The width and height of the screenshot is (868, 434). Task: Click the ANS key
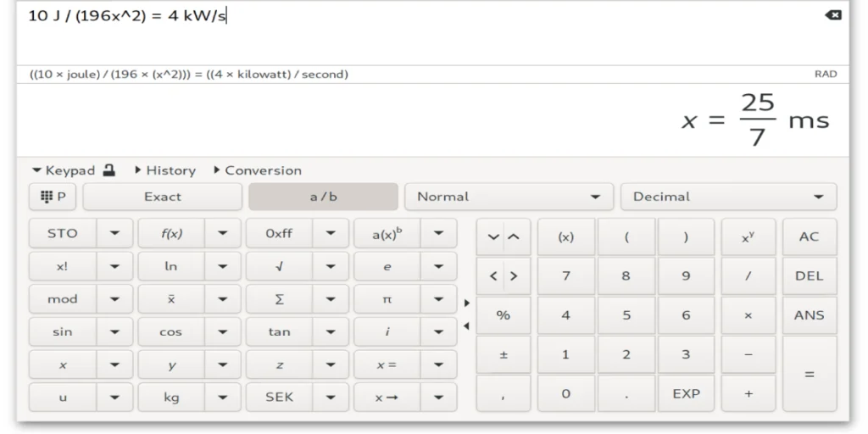click(x=810, y=315)
